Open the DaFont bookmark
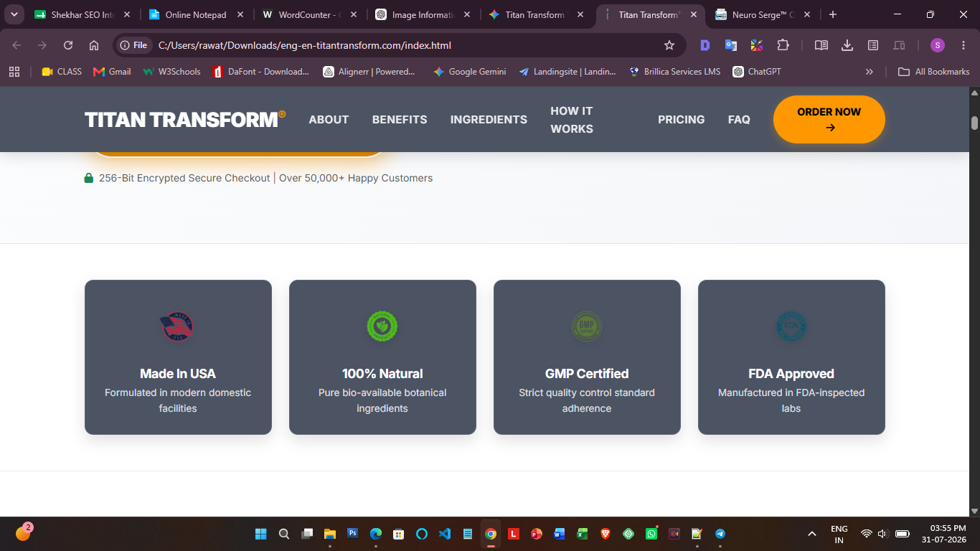 tap(261, 72)
